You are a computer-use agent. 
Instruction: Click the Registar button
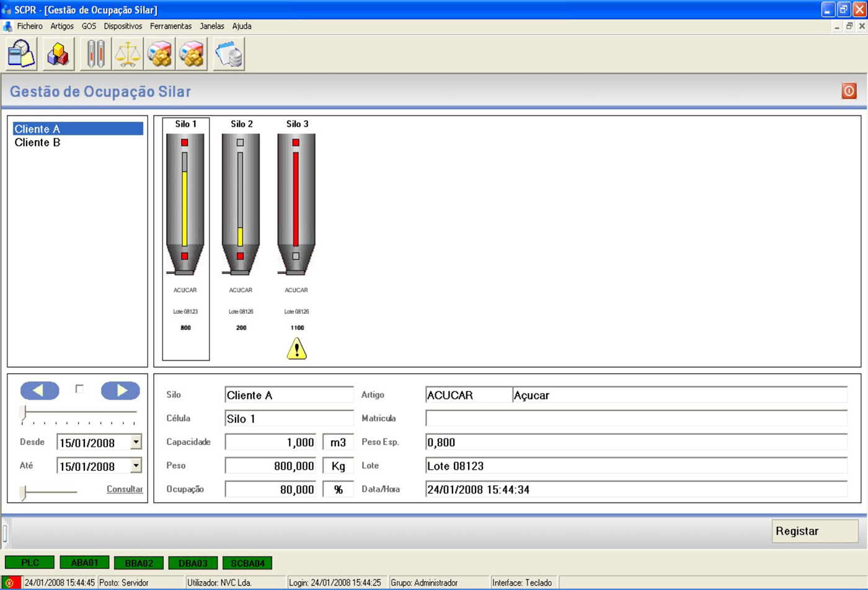[x=814, y=531]
